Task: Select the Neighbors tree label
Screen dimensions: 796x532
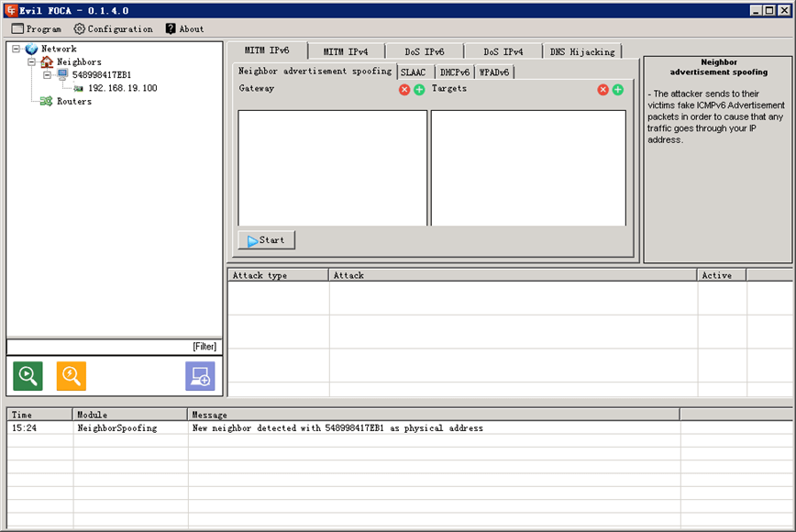Action: tap(79, 62)
